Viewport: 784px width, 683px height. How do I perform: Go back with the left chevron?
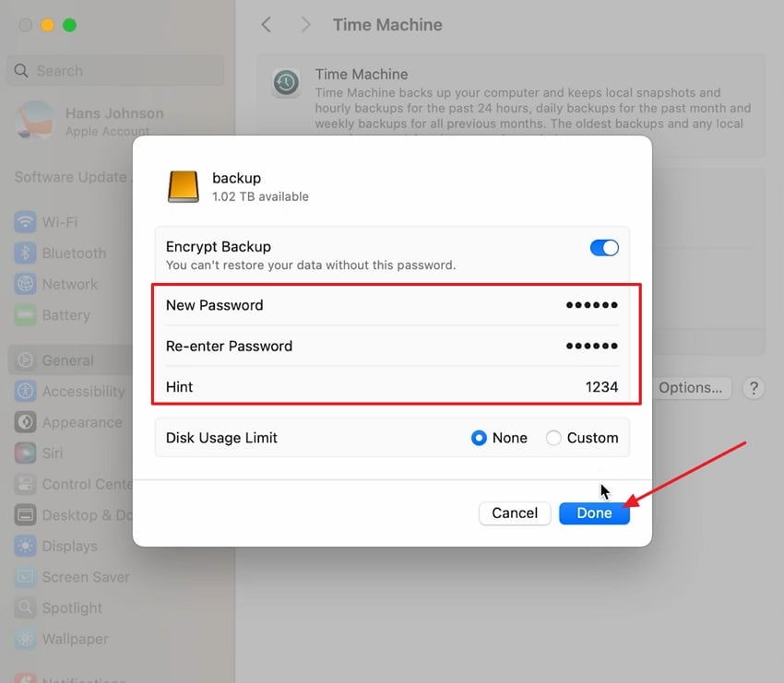pos(267,25)
